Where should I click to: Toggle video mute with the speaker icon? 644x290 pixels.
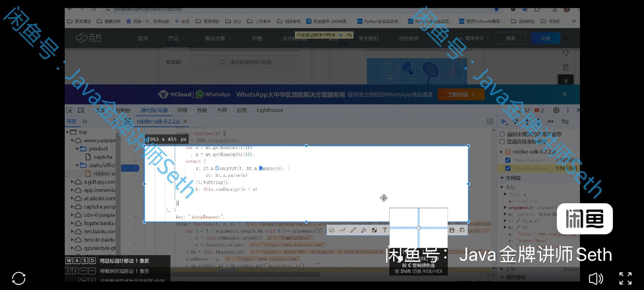pos(596,278)
